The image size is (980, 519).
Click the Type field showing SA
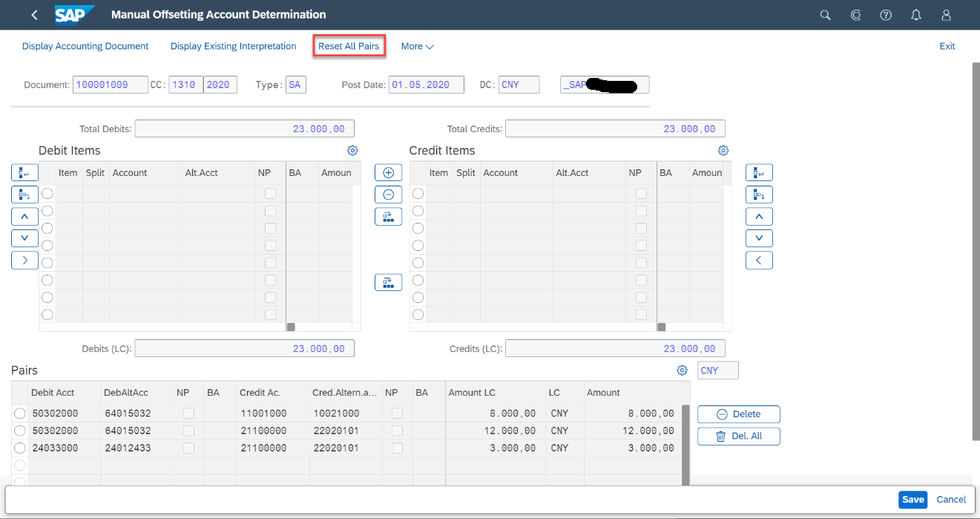coord(296,85)
